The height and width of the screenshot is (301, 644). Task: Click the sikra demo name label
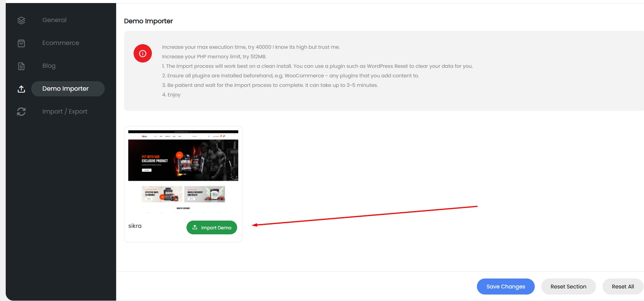(135, 226)
